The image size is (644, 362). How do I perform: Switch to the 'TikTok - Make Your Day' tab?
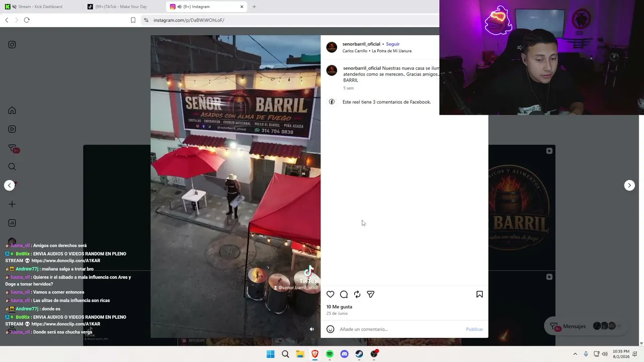(x=121, y=7)
